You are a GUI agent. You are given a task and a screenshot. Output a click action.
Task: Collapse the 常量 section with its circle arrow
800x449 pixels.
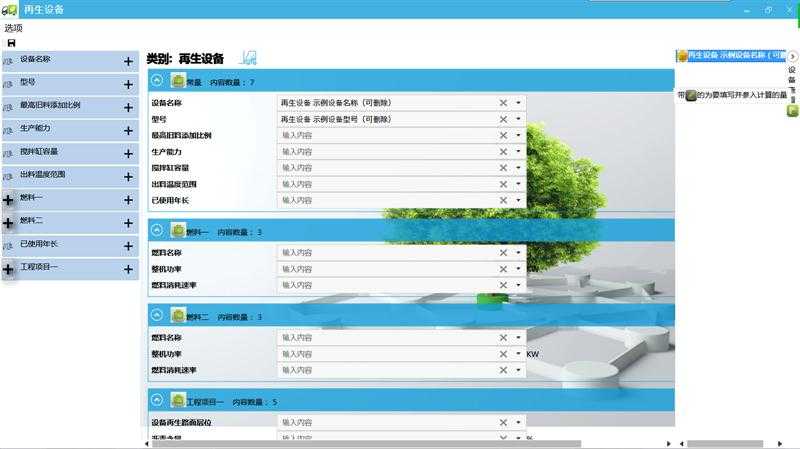pyautogui.click(x=157, y=81)
